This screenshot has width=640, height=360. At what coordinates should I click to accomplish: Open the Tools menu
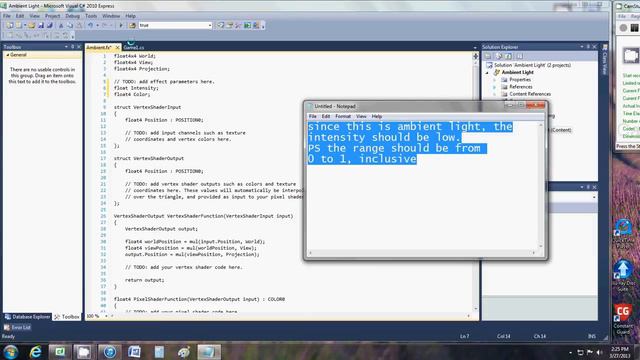(91, 16)
